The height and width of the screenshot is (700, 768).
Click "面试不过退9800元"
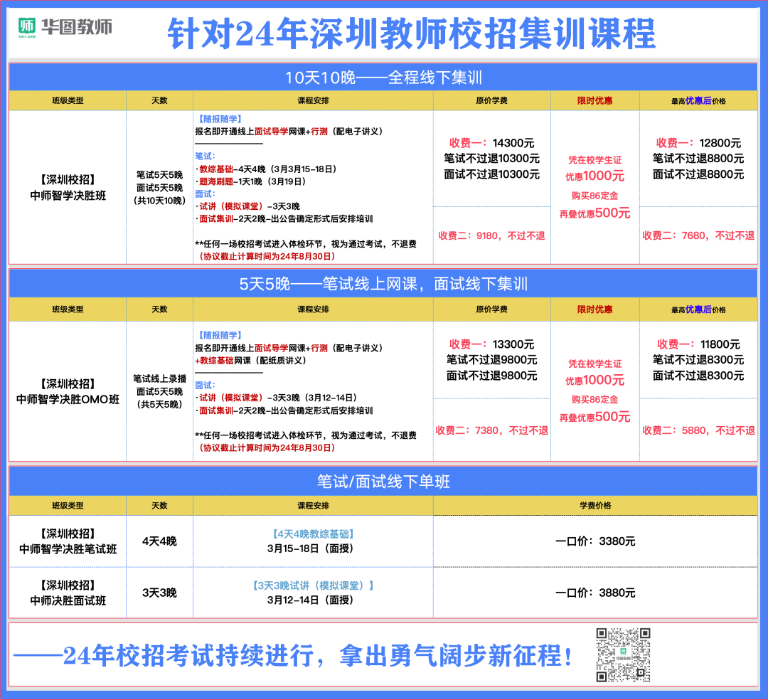[492, 376]
